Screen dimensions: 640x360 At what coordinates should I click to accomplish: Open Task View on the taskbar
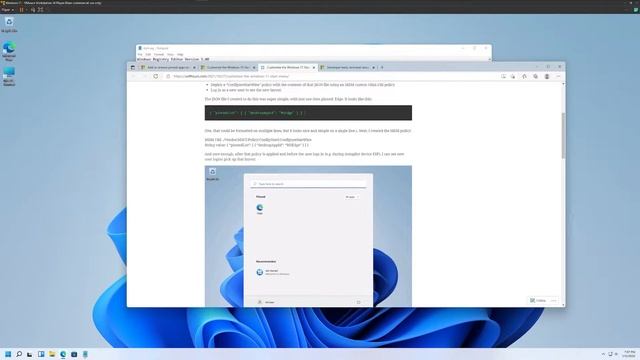point(30,354)
